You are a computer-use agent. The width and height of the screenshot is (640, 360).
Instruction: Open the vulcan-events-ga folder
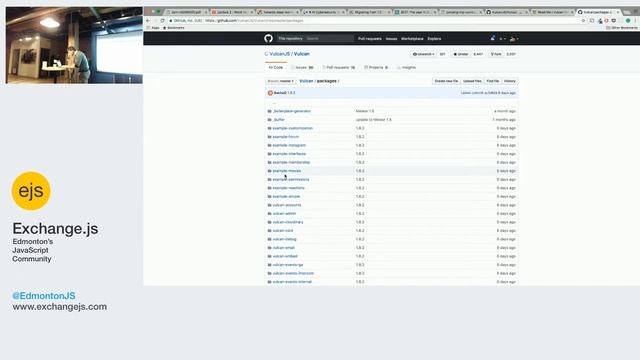click(x=288, y=265)
